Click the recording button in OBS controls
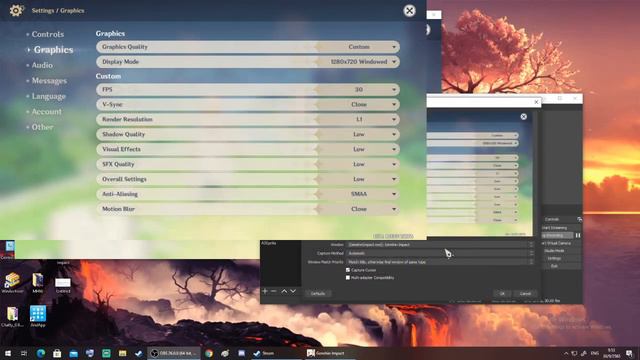 558,236
